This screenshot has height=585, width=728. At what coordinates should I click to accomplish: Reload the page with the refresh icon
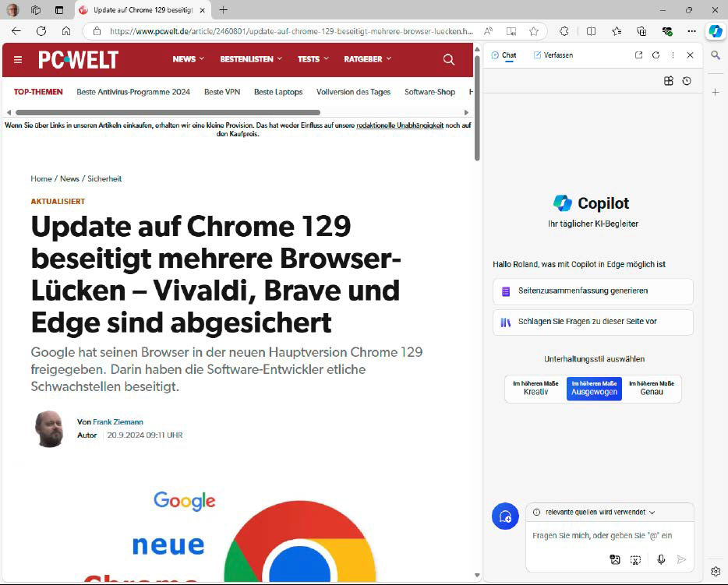point(41,31)
